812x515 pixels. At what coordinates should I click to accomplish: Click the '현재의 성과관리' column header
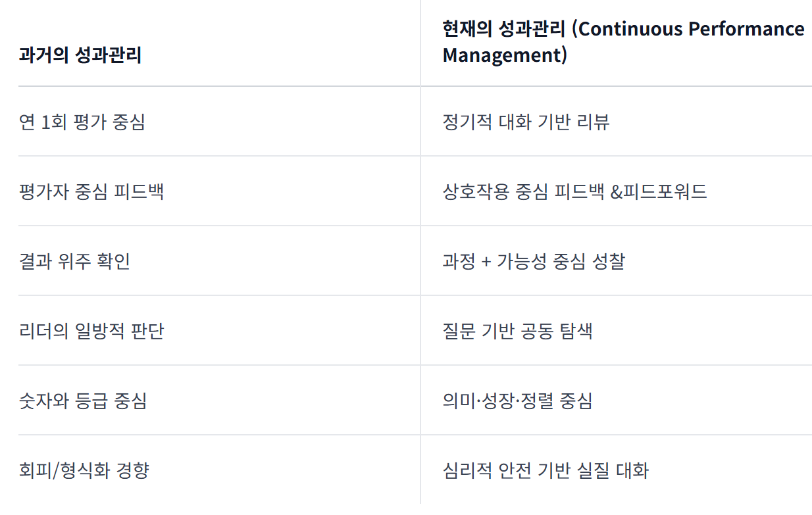tap(503, 30)
